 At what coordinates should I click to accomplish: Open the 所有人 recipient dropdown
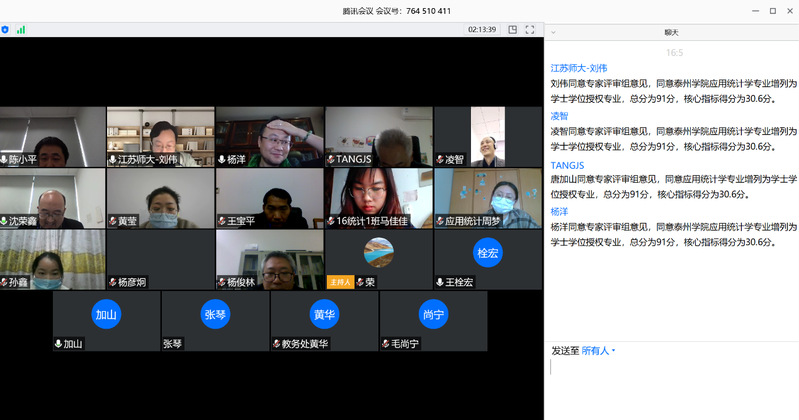pos(599,351)
